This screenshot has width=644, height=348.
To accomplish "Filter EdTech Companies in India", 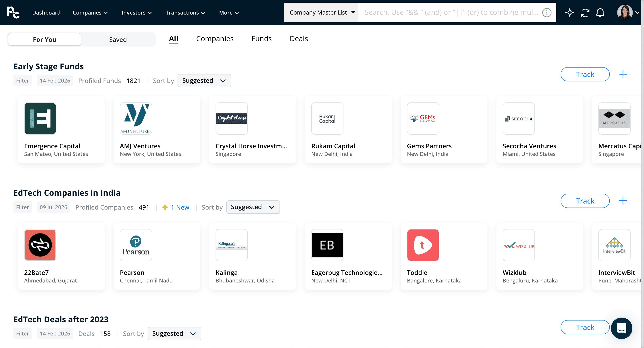I will coord(23,207).
